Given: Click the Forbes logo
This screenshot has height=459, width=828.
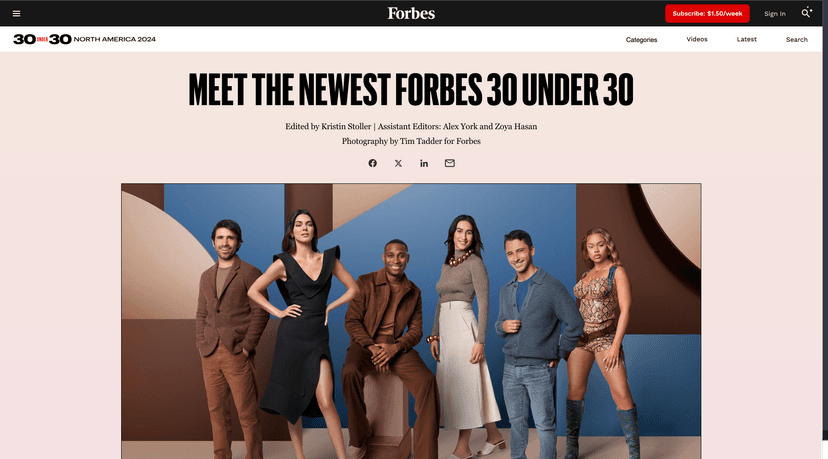Looking at the screenshot, I should tap(411, 13).
